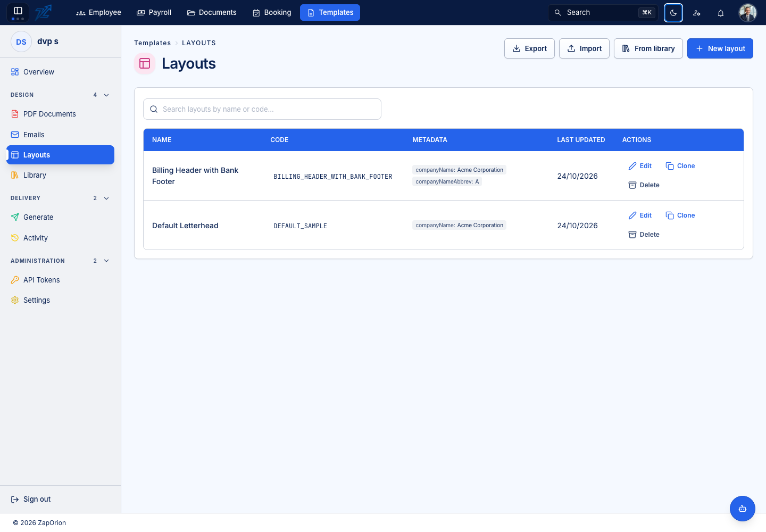Select the Templates tab
766x532 pixels.
point(330,13)
